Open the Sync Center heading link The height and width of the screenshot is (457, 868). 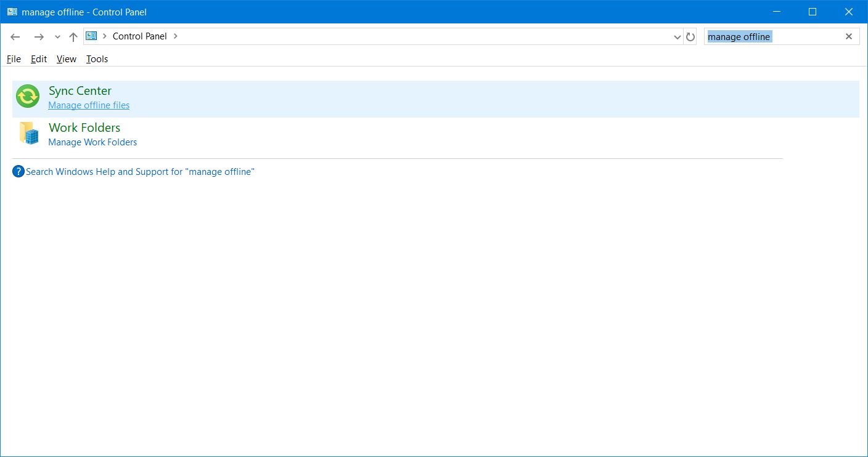point(80,91)
